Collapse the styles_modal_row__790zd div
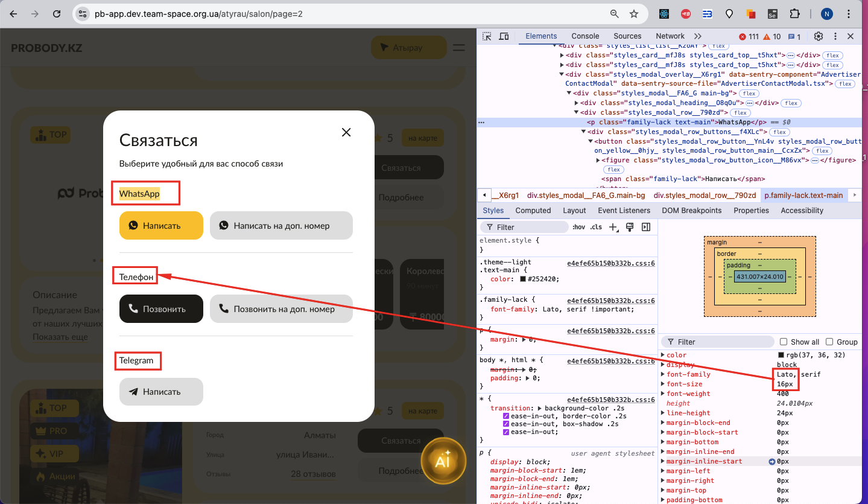Image resolution: width=868 pixels, height=504 pixels. pos(576,112)
